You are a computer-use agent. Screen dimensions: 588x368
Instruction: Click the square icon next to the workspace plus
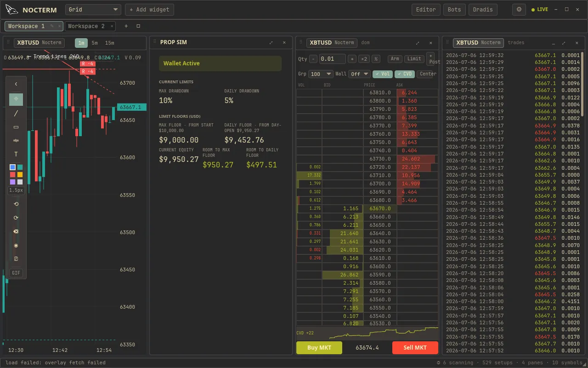pos(138,26)
